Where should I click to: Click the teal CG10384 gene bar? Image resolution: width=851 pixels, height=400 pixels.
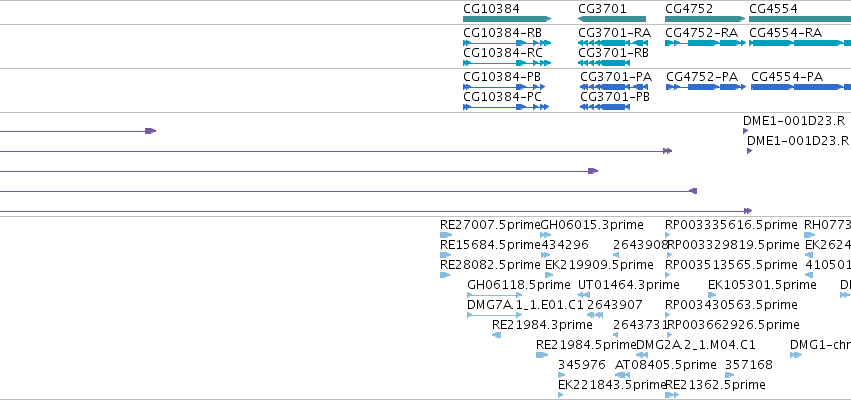coord(507,19)
